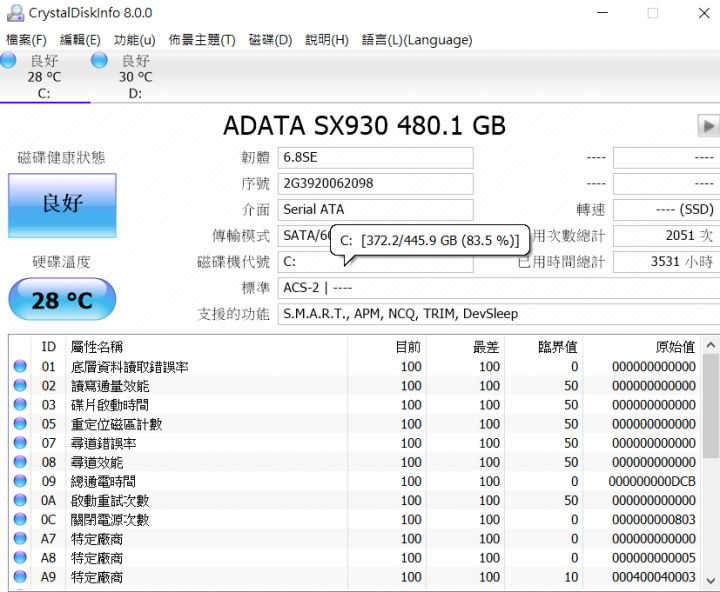Viewport: 720px width, 592px height.
Task: Click the status dot for attribute 08
Action: (20, 462)
